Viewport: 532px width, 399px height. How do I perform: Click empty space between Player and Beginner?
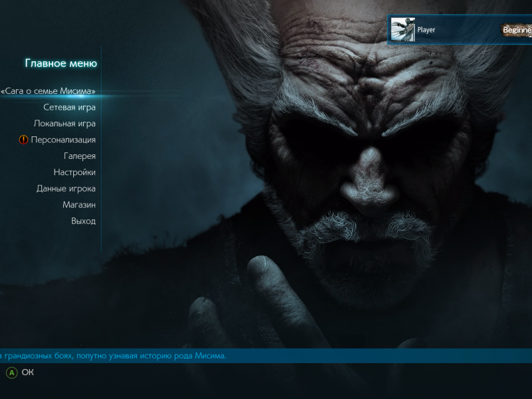click(469, 30)
